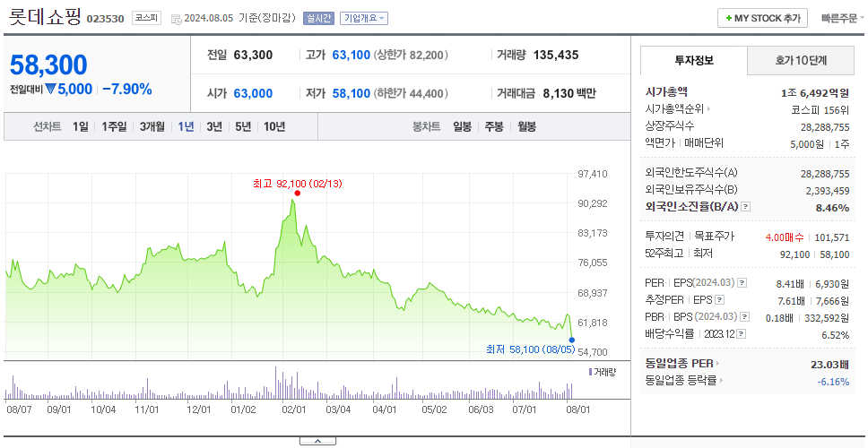Viewport: 868px width, 448px height.
Task: Click the 목표주가 101,571 value
Action: coord(832,237)
